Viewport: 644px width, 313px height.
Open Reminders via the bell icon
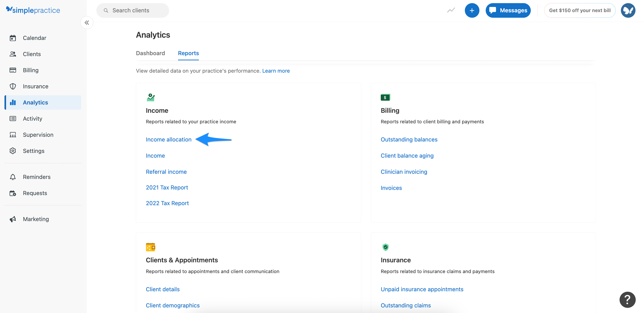(x=37, y=177)
